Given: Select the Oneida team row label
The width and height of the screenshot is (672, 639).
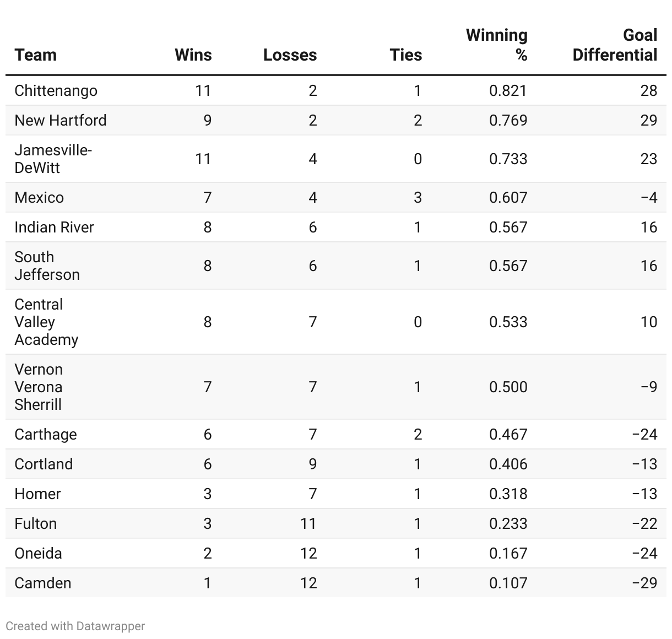Looking at the screenshot, I should (38, 554).
